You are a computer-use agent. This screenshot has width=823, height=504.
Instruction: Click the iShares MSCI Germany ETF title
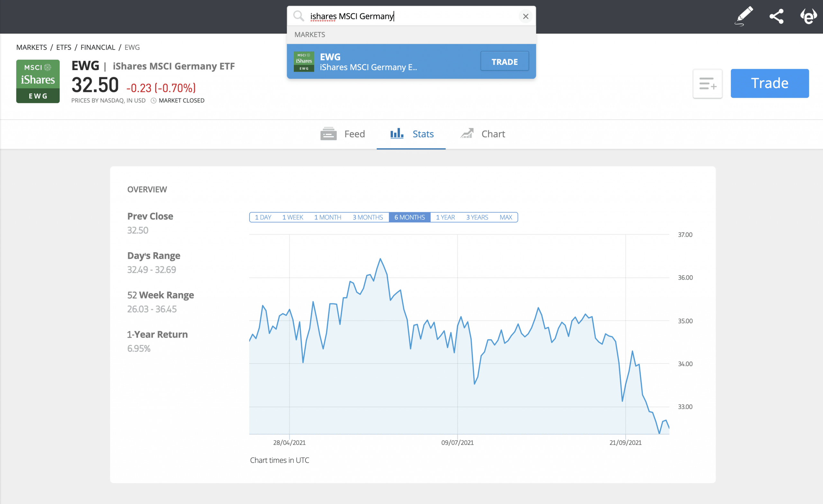pyautogui.click(x=174, y=66)
